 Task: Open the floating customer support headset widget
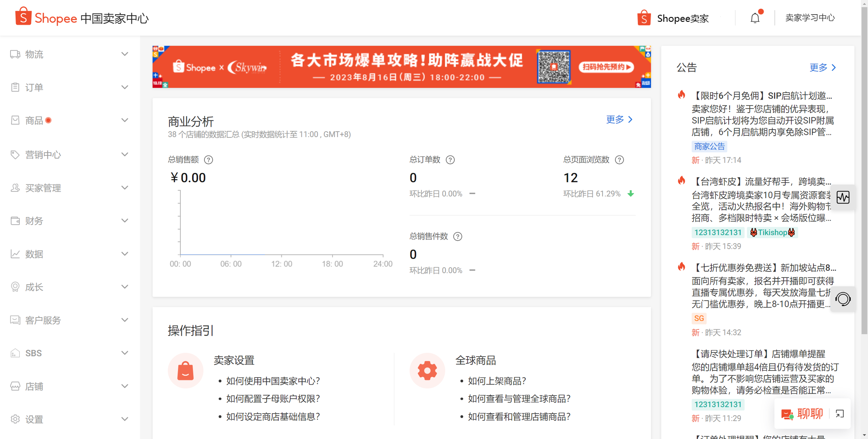coord(843,299)
